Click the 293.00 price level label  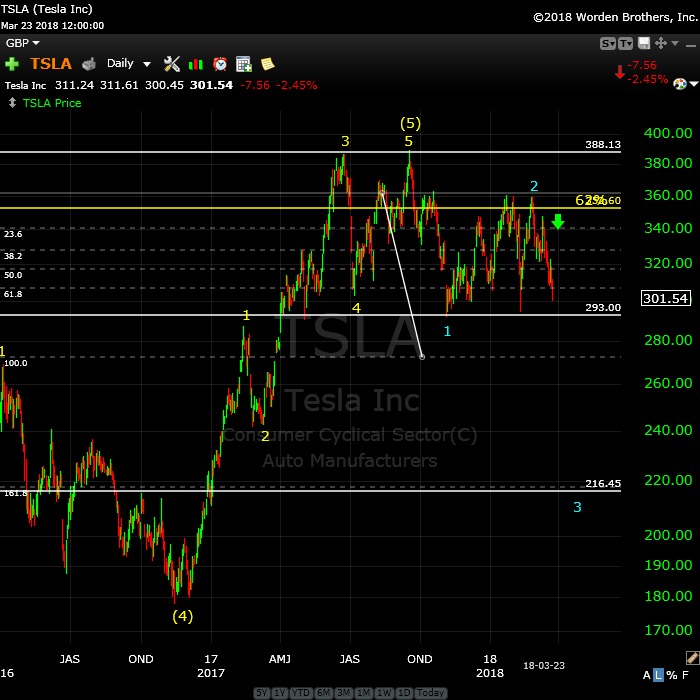tap(603, 308)
